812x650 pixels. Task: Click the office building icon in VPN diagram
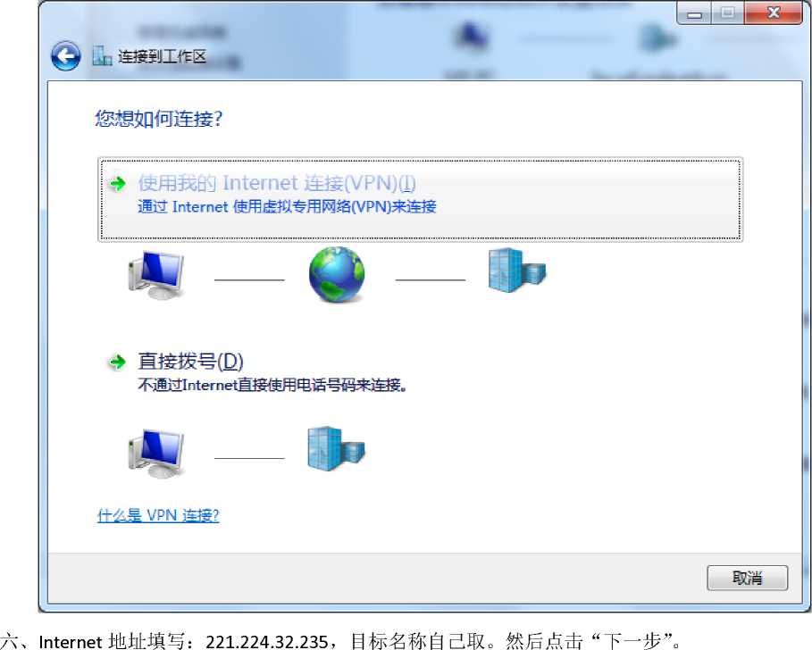517,271
